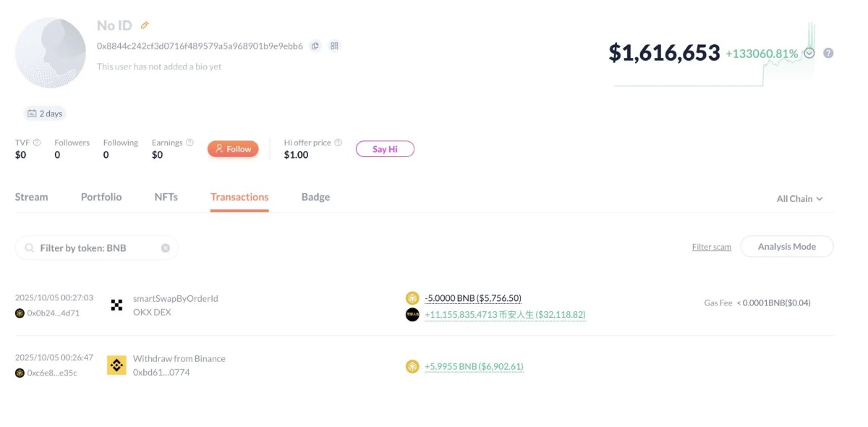This screenshot has width=868, height=427.
Task: Switch to the Portfolio tab
Action: 101,197
